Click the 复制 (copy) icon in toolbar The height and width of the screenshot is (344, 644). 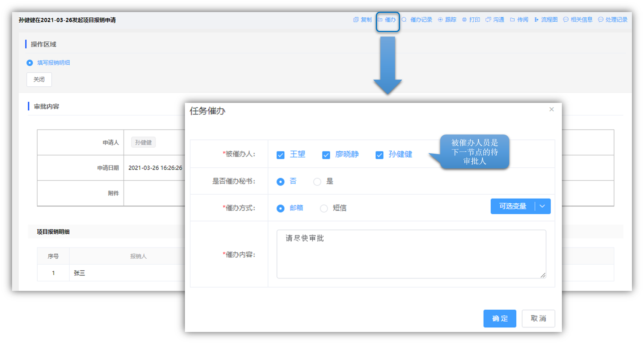tap(356, 20)
